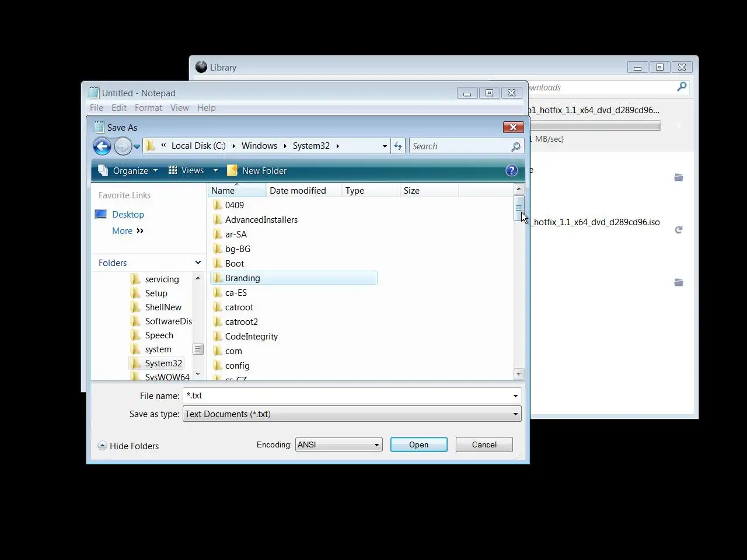Click the Views button
Image resolution: width=747 pixels, height=560 pixels.
click(x=186, y=170)
